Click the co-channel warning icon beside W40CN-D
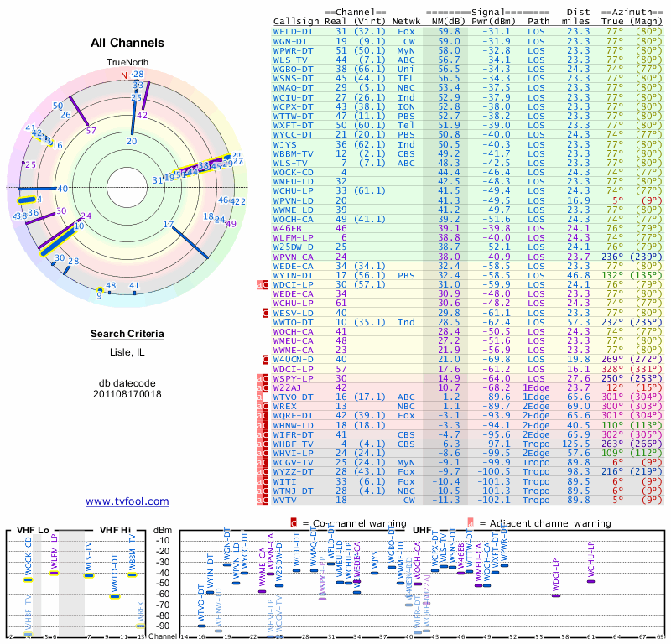This screenshot has width=671, height=644. (x=264, y=358)
